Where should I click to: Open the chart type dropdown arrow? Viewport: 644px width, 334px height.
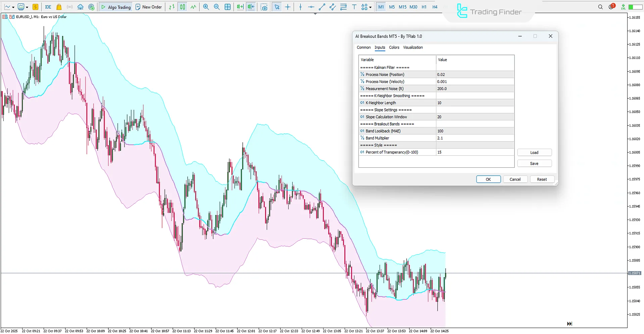(13, 7)
